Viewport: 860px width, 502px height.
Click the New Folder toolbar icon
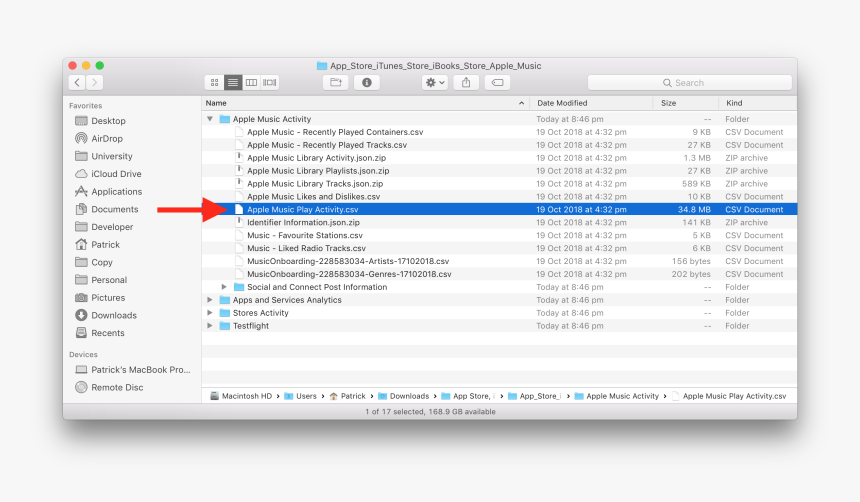tap(336, 83)
